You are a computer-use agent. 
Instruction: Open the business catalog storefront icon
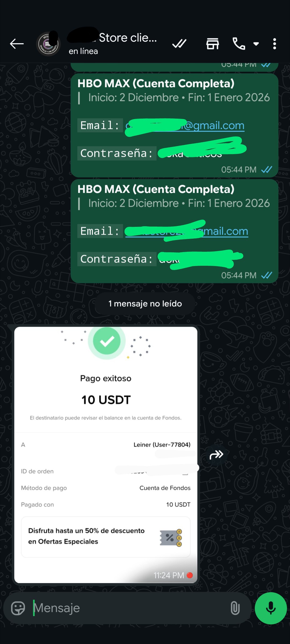pyautogui.click(x=213, y=44)
